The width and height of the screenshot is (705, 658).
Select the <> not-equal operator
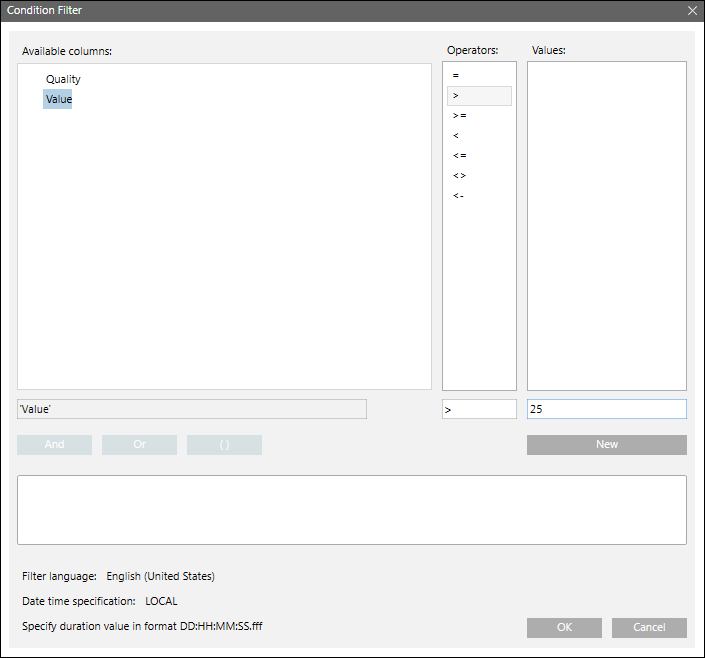[x=459, y=176]
